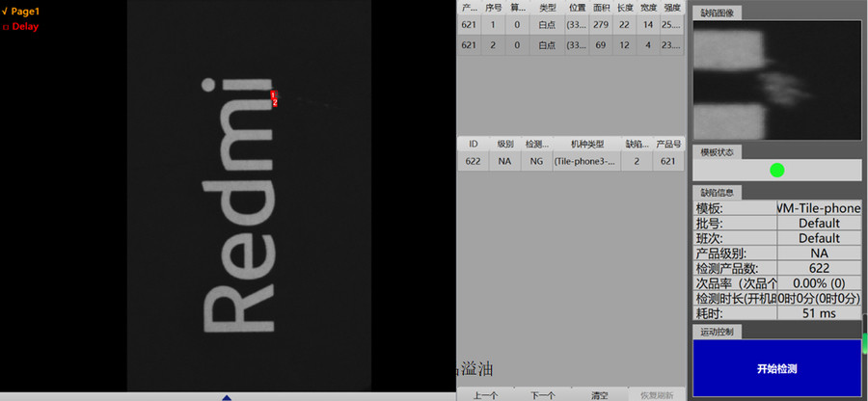Click the green template status indicator

tap(776, 171)
